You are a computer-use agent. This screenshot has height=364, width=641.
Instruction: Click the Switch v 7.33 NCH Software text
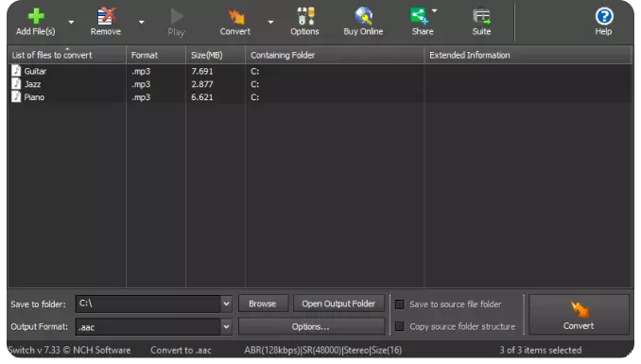tap(70, 350)
